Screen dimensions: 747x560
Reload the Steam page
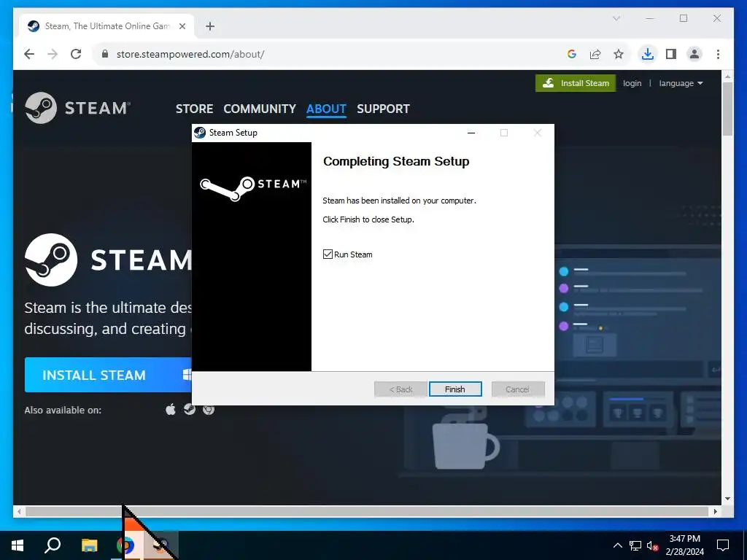click(x=76, y=54)
